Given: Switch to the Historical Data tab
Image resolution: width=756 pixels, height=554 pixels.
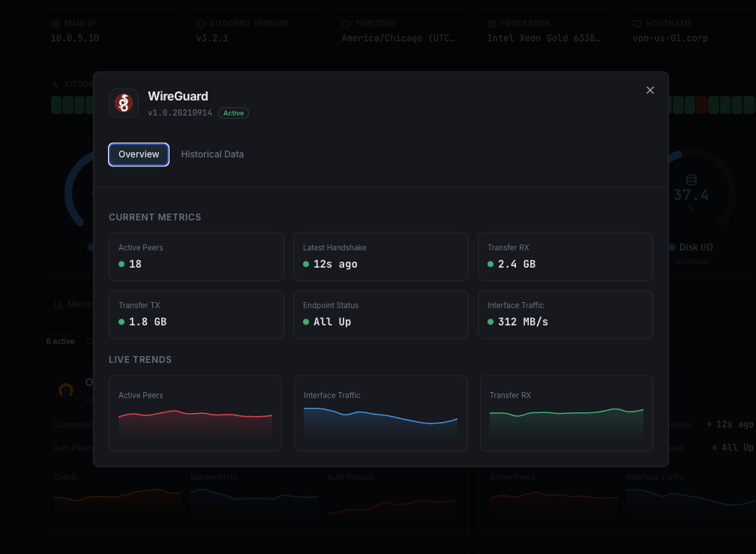Looking at the screenshot, I should point(211,154).
